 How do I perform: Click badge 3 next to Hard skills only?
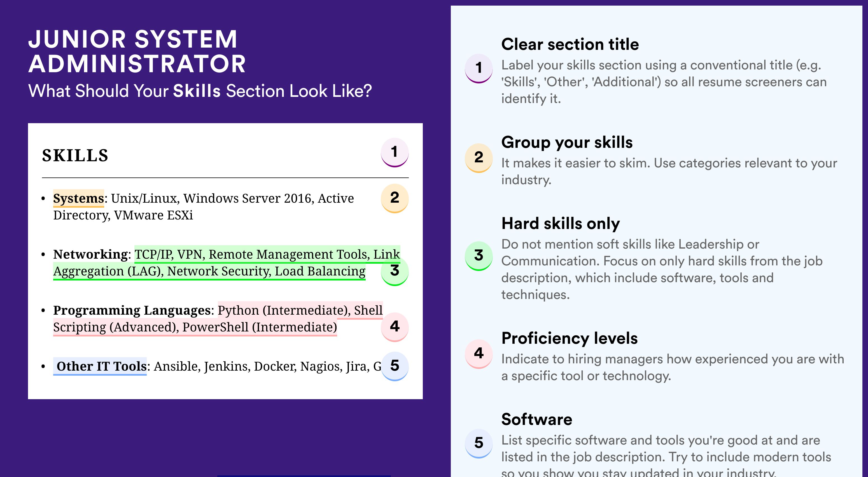479,256
